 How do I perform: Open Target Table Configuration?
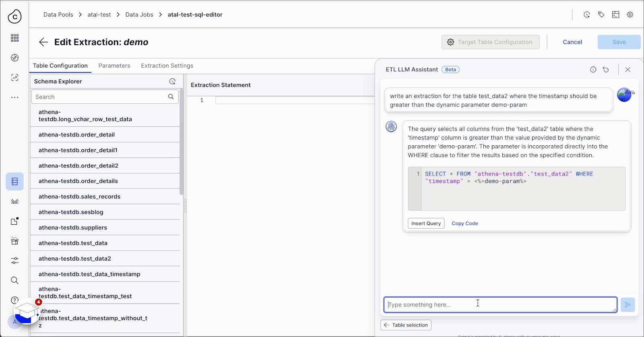click(490, 42)
